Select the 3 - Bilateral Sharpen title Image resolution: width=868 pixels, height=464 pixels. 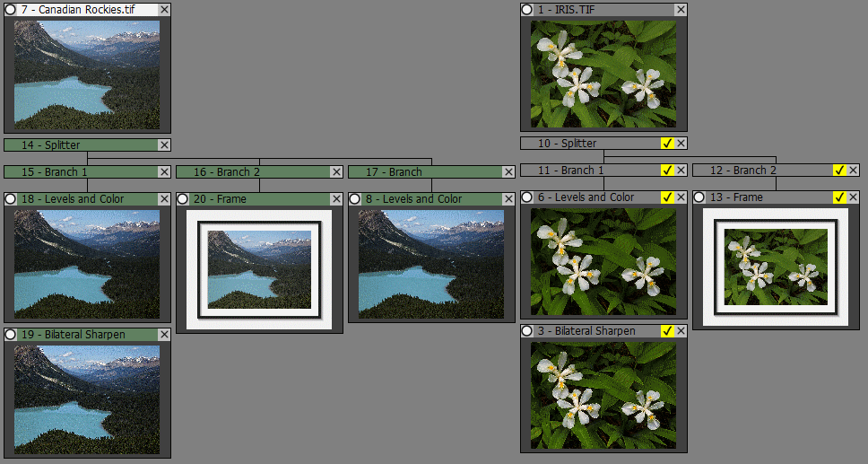point(586,331)
